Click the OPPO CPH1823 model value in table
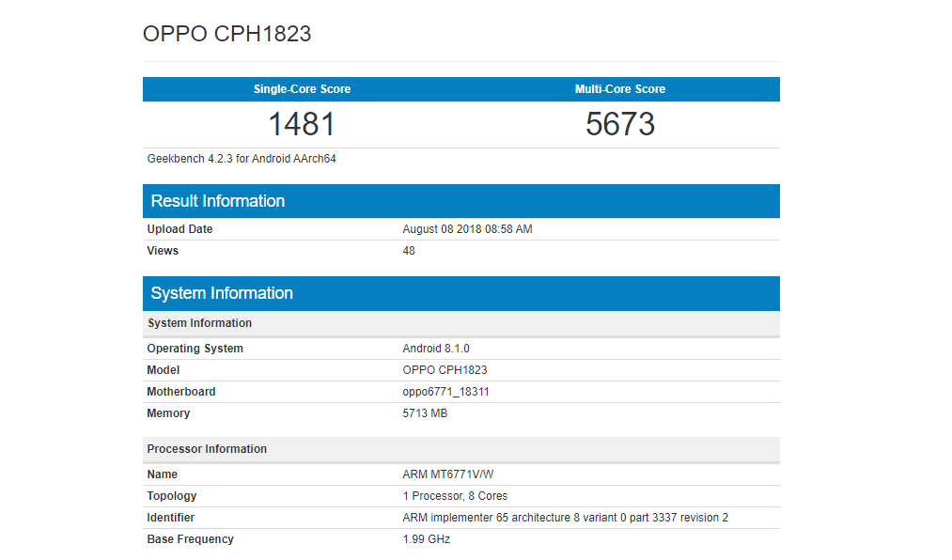 [x=445, y=370]
